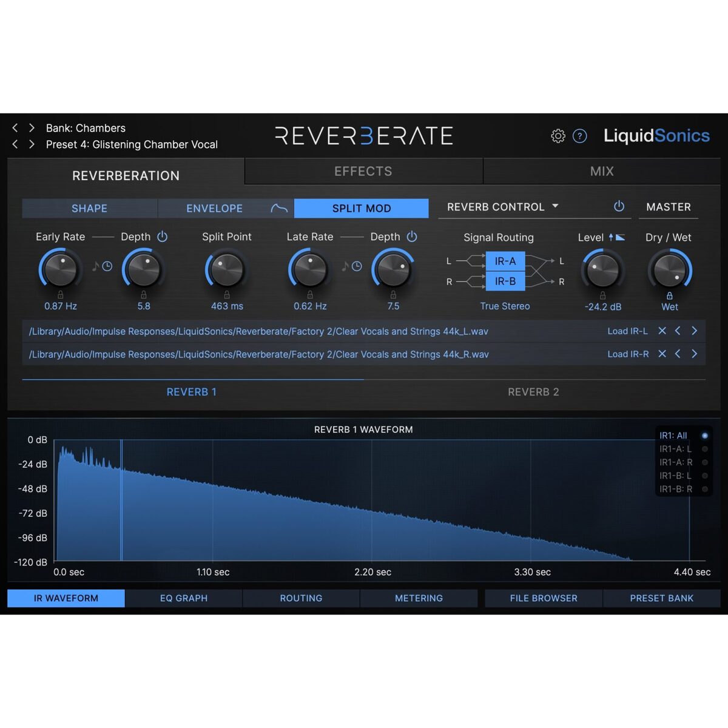Click the lock icon below the Dry/Wet knob

[x=669, y=296]
